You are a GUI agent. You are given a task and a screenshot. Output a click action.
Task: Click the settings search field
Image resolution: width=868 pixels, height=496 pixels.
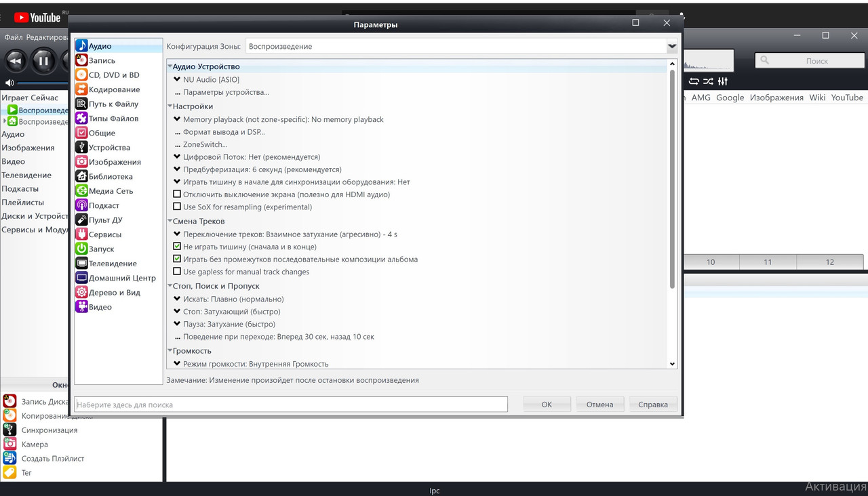point(291,404)
